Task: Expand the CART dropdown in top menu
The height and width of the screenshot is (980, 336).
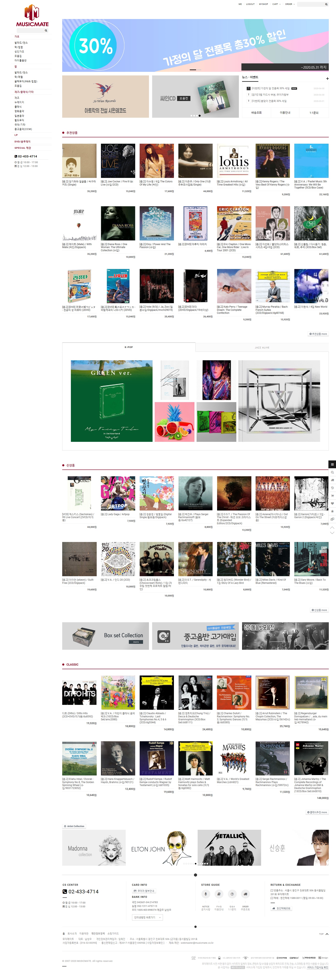Action: 276,4
